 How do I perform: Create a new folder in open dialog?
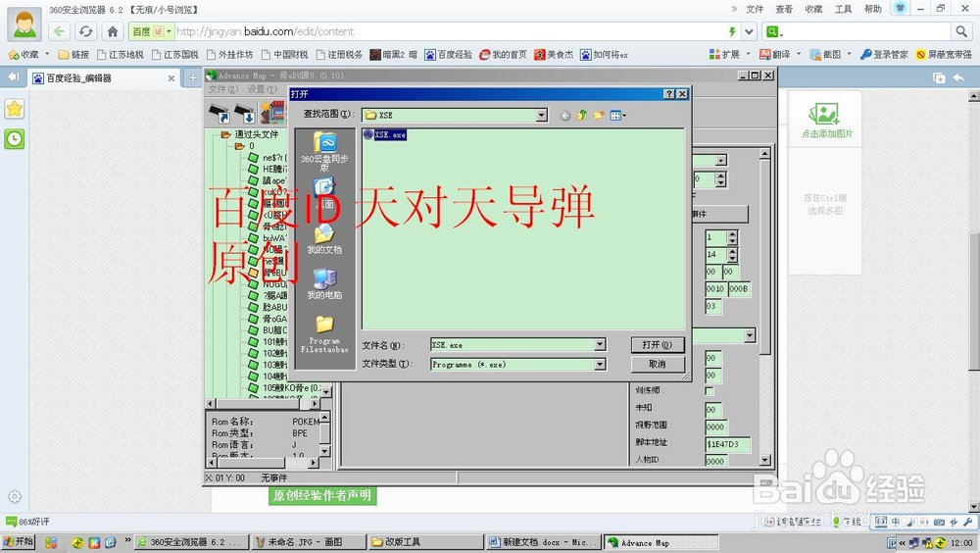pyautogui.click(x=599, y=115)
